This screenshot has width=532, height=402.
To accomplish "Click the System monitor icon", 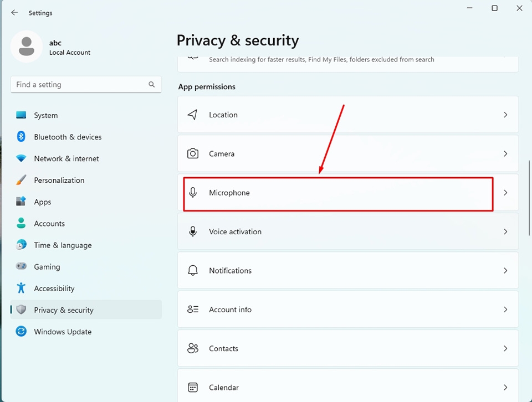I will (21, 115).
